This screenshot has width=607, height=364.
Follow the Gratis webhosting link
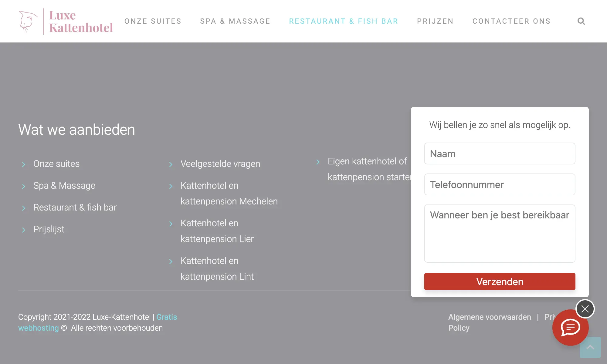point(167,317)
